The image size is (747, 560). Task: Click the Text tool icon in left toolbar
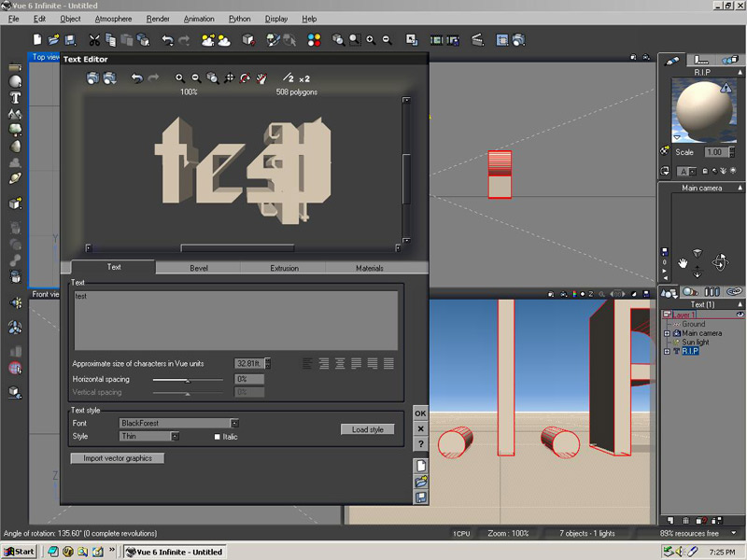16,97
